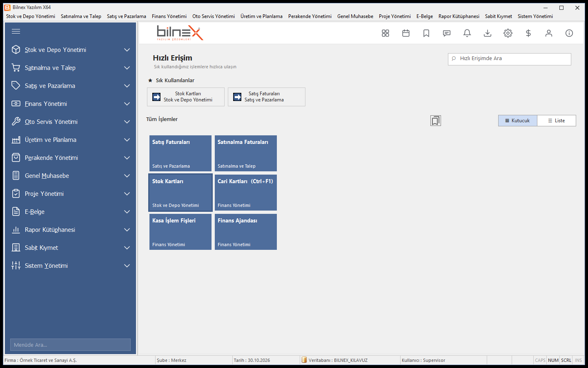Click the Menüde Ara sidebar search field
This screenshot has height=368, width=588.
pyautogui.click(x=70, y=345)
